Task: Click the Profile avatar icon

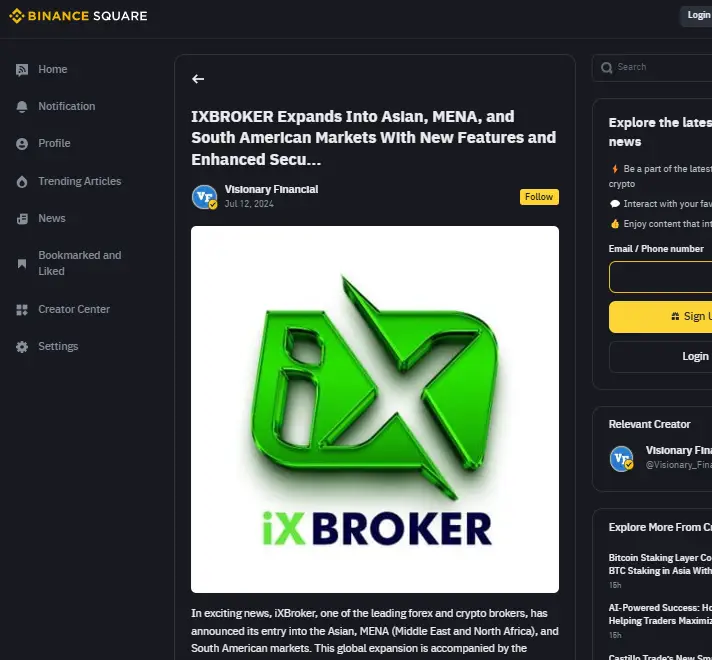Action: tap(22, 144)
